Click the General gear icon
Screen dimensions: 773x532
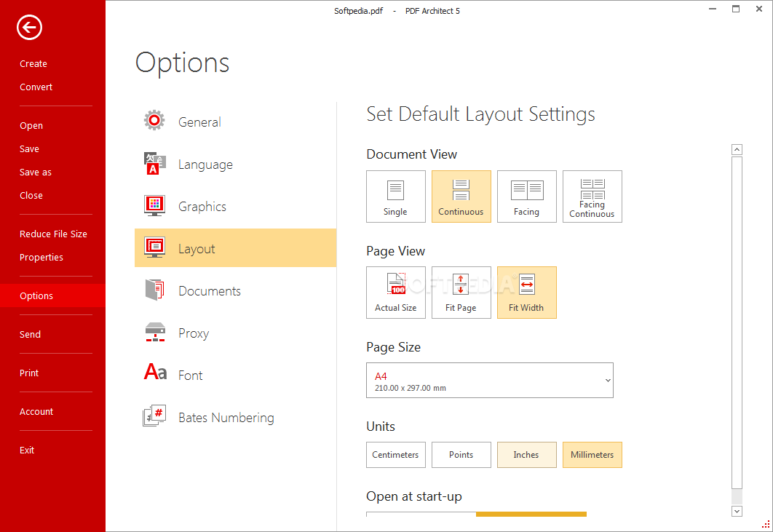(154, 120)
